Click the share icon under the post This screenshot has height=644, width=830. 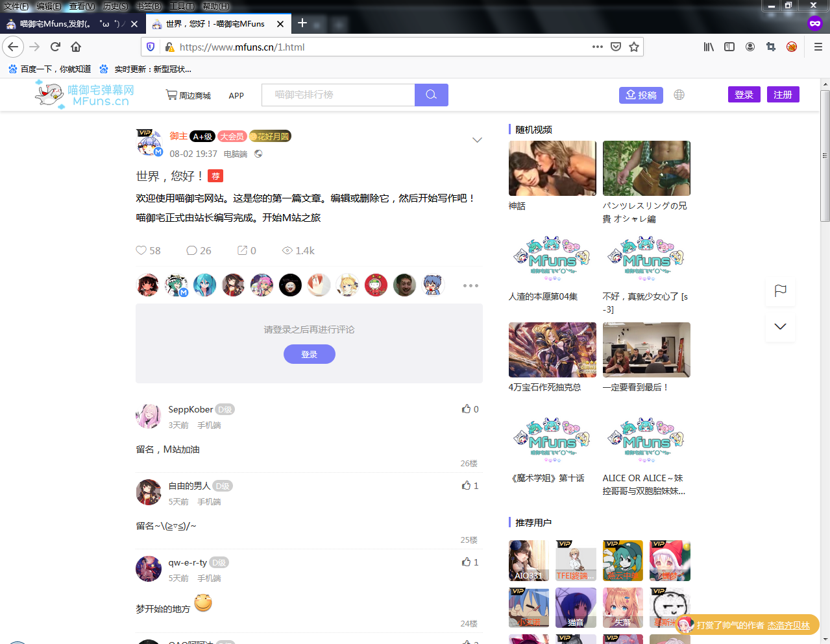[x=242, y=250]
